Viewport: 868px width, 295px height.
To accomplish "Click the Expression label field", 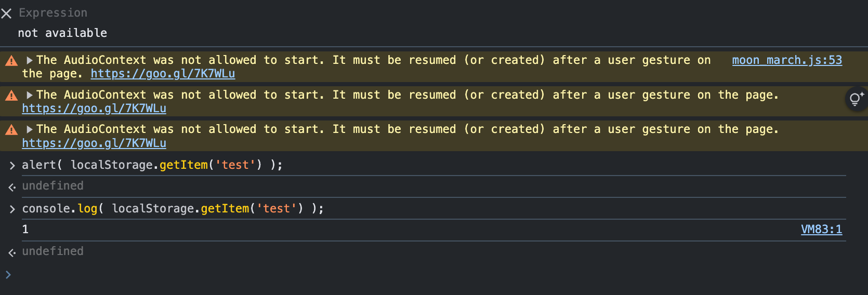I will (53, 13).
